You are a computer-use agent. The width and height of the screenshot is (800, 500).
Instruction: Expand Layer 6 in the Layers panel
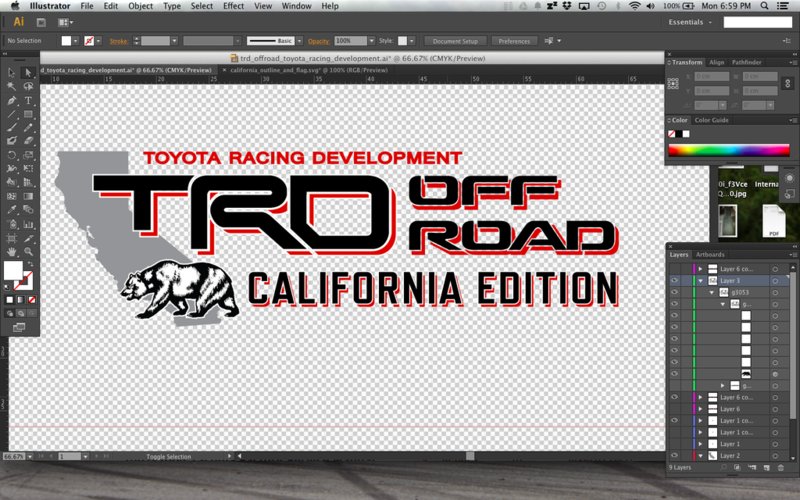click(701, 409)
